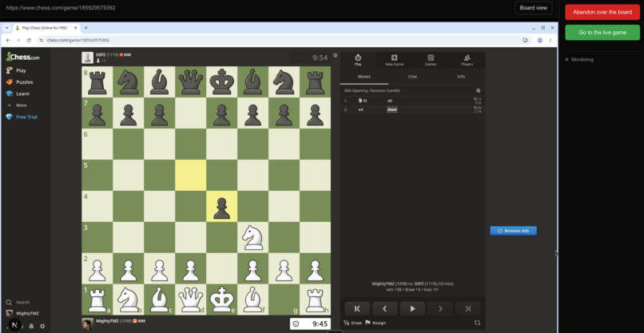The width and height of the screenshot is (644, 333).
Task: Jump to first move in game
Action: [357, 309]
